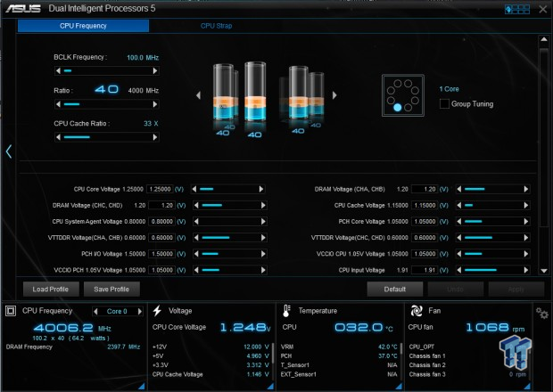Click the Save Profile button
The height and width of the screenshot is (392, 553).
coord(111,290)
